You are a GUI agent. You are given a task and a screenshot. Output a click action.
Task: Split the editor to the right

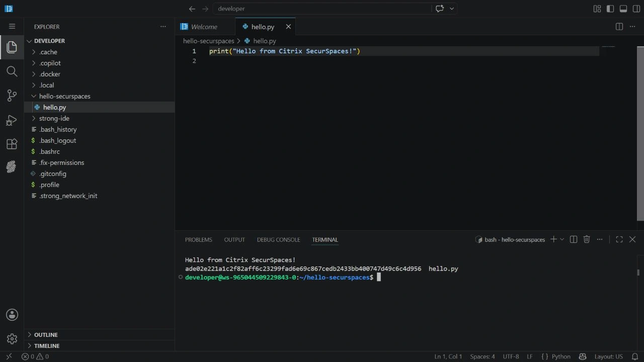click(619, 27)
